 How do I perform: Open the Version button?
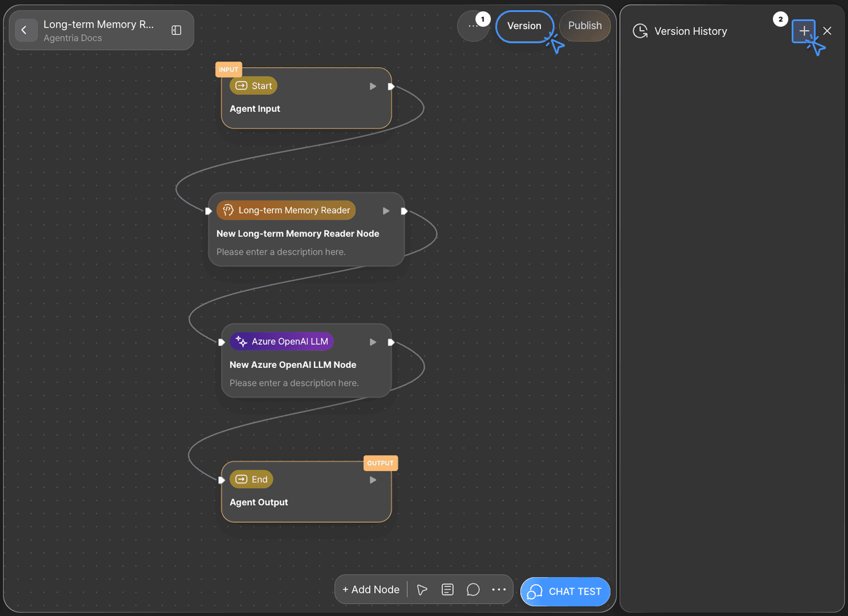[x=524, y=26]
